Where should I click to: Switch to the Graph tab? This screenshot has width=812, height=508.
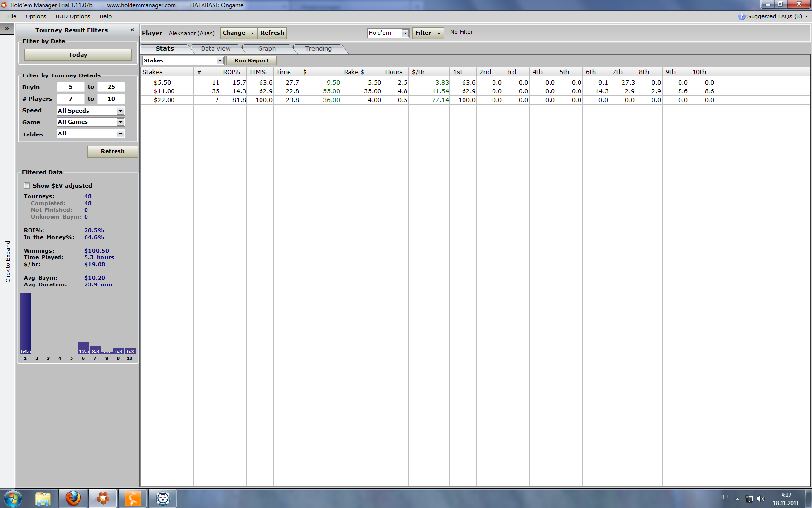coord(267,49)
